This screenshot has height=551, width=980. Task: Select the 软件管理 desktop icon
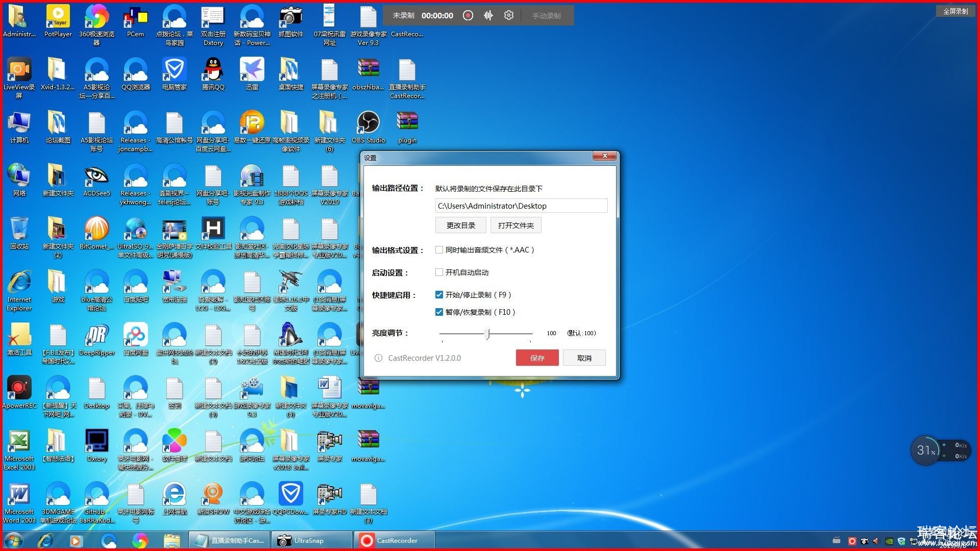175,446
